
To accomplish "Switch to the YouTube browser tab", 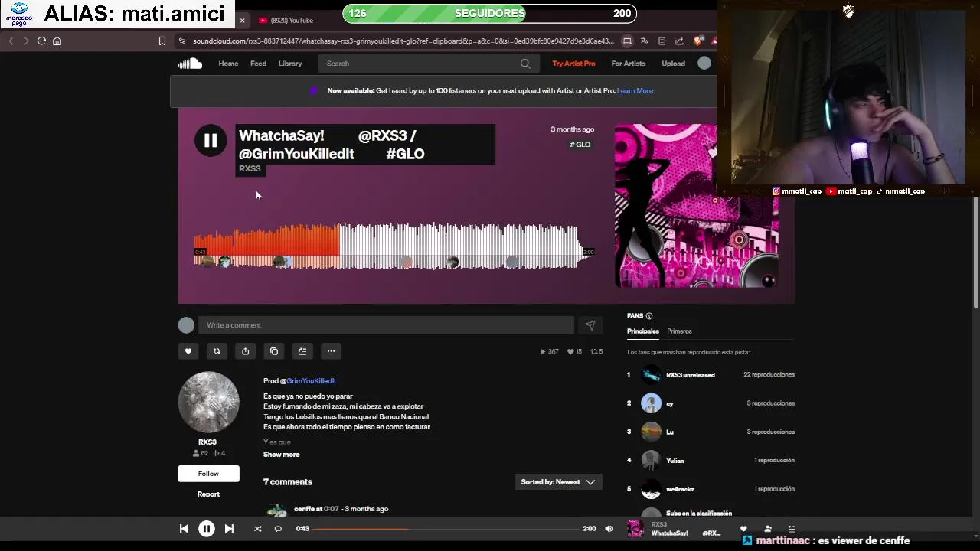I will click(292, 21).
